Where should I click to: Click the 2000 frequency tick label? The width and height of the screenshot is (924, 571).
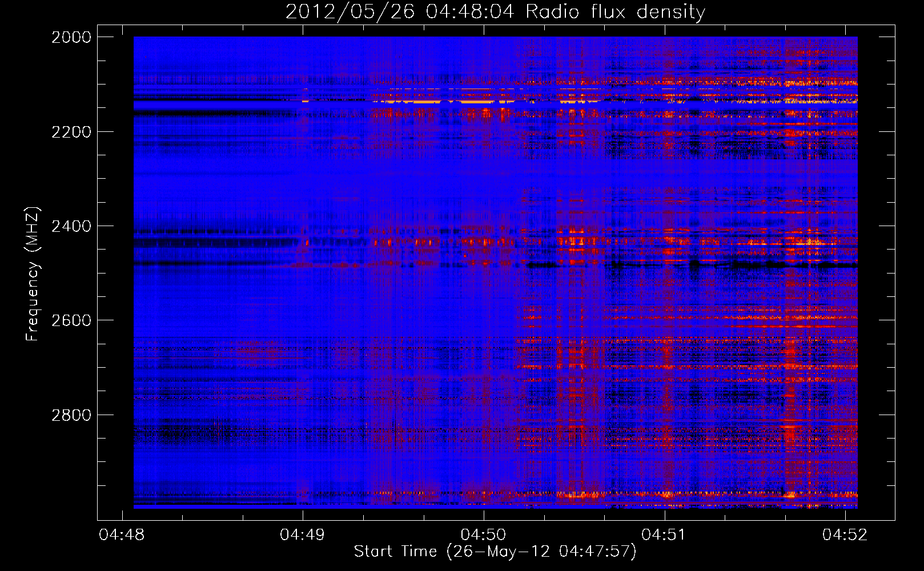(71, 37)
